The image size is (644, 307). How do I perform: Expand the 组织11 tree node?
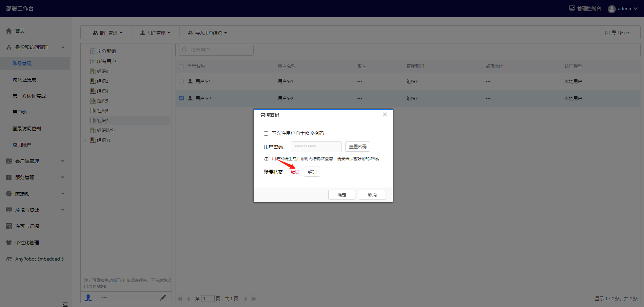point(85,140)
